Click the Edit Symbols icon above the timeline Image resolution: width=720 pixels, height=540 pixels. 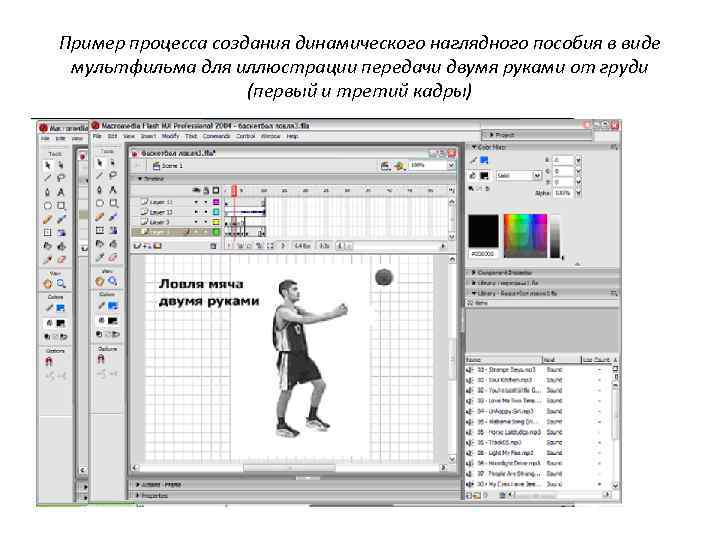[x=399, y=166]
